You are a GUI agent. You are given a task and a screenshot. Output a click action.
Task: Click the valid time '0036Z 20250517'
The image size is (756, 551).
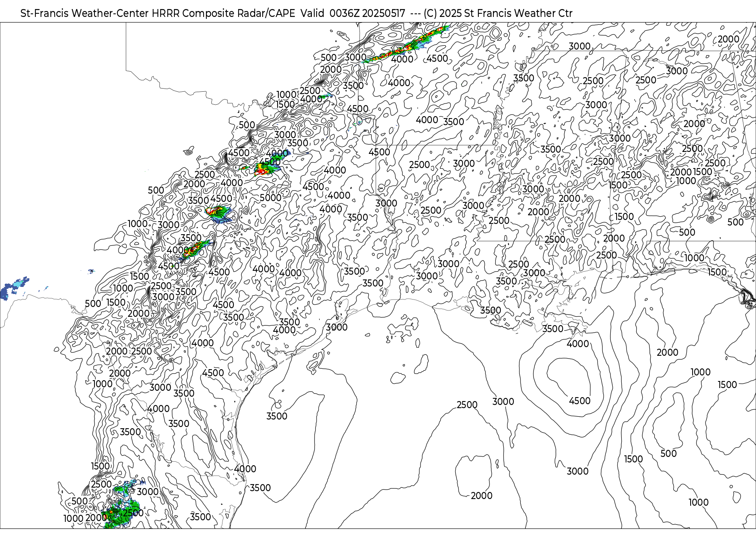(x=367, y=13)
